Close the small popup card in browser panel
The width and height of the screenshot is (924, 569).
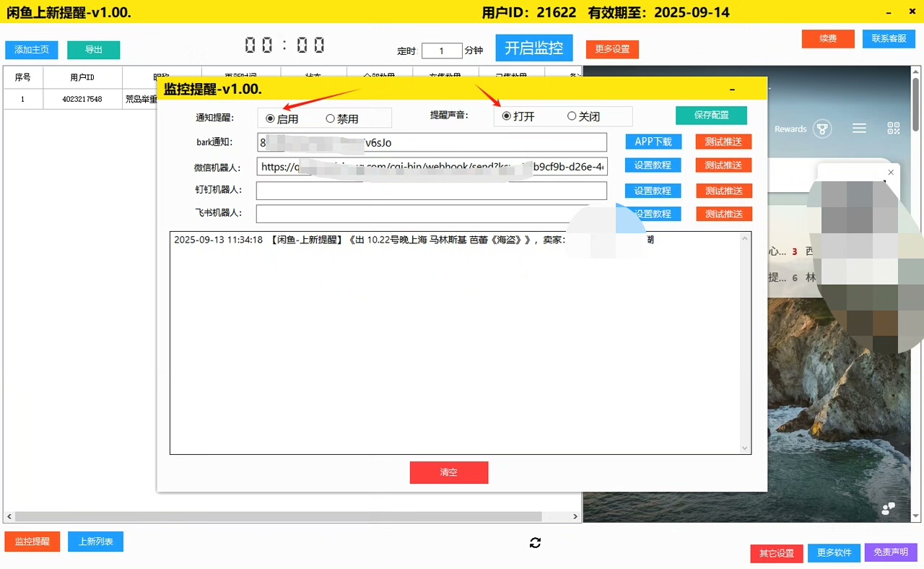point(891,173)
